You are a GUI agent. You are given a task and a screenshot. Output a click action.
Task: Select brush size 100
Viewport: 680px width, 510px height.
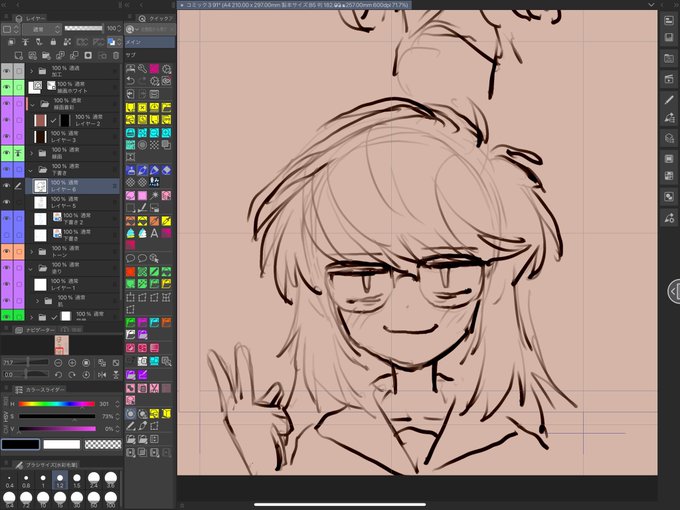(x=111, y=500)
